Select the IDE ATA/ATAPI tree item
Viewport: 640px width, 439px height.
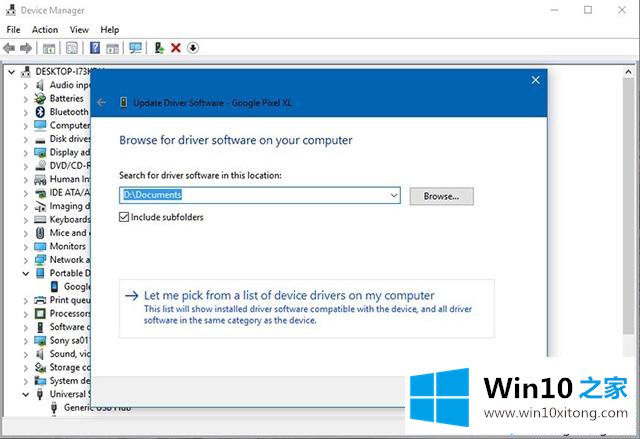tap(70, 193)
